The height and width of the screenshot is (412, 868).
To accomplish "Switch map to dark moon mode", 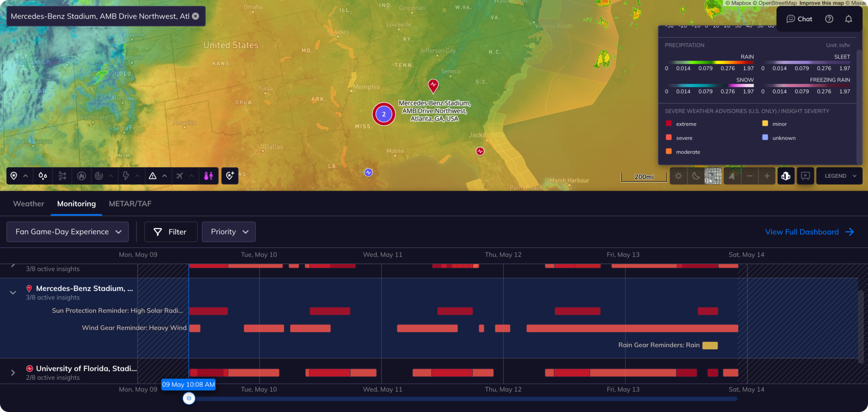I will pyautogui.click(x=696, y=176).
